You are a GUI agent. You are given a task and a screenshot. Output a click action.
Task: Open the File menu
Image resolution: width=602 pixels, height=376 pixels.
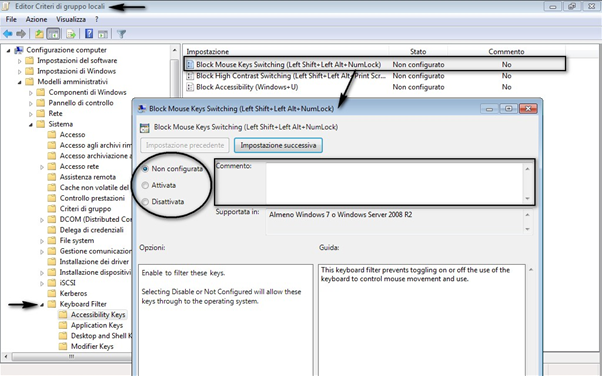11,19
